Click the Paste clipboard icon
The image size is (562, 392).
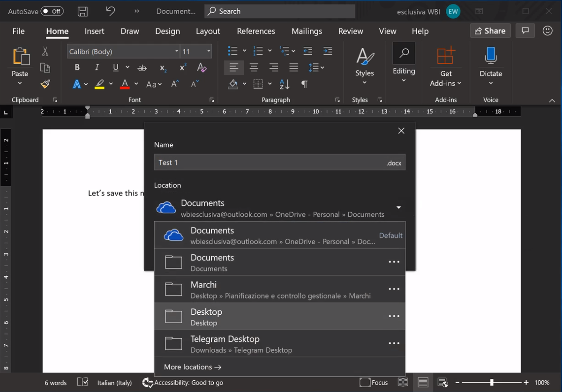21,57
